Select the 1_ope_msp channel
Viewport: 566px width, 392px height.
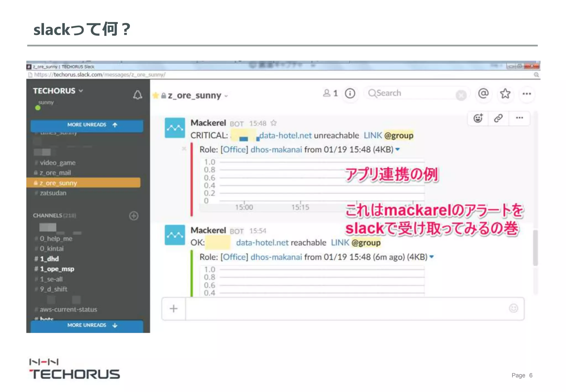[57, 269]
